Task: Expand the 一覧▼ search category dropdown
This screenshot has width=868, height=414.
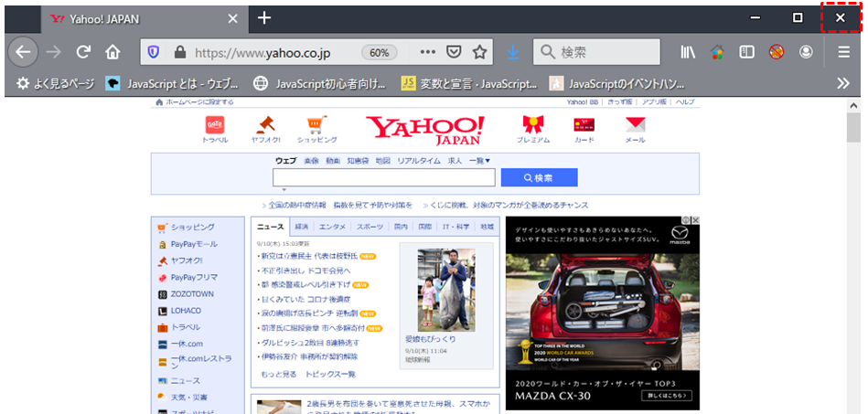Action: [480, 161]
